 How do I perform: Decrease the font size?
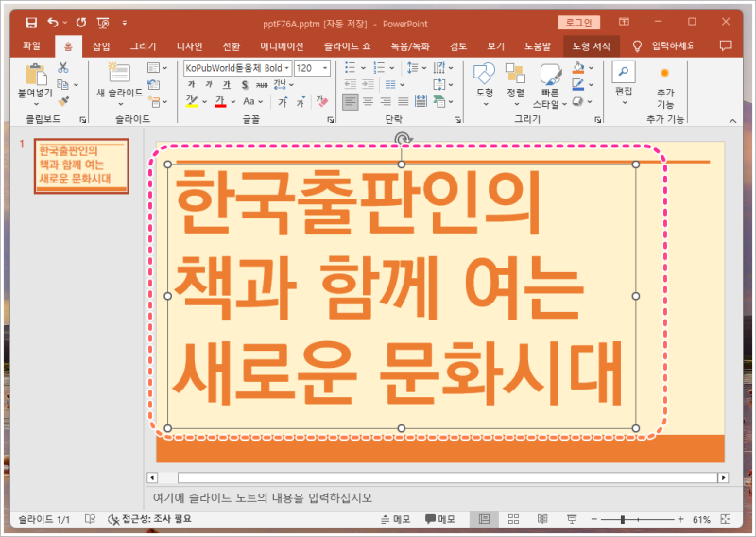[301, 102]
